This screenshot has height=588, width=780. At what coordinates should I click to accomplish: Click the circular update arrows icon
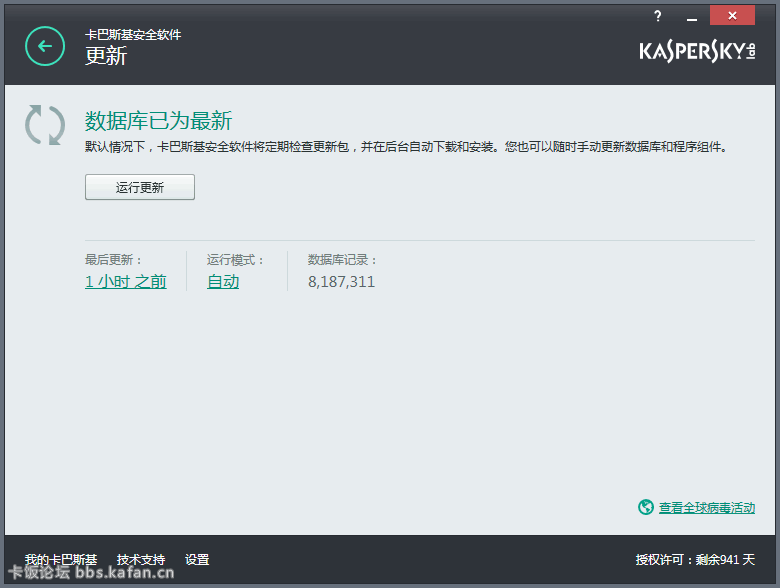point(45,125)
